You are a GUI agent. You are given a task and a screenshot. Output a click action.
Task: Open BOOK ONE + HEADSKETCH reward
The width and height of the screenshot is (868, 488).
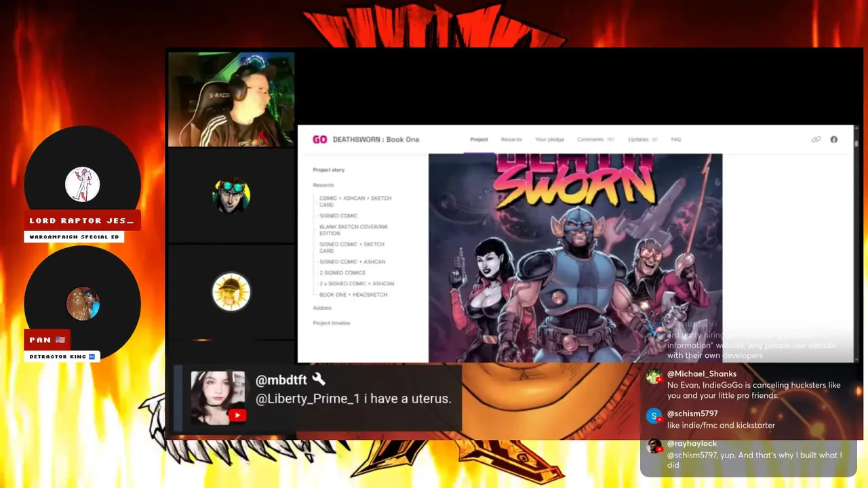pos(353,295)
